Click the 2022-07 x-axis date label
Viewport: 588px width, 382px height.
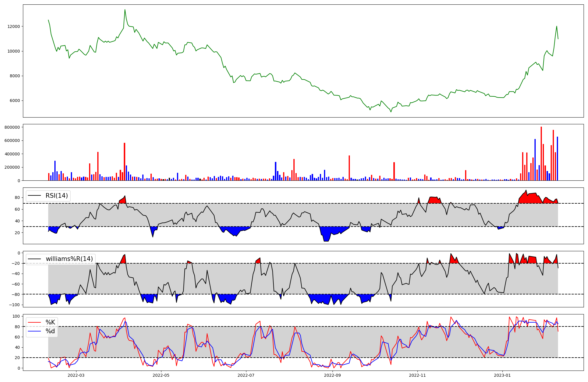pos(246,375)
